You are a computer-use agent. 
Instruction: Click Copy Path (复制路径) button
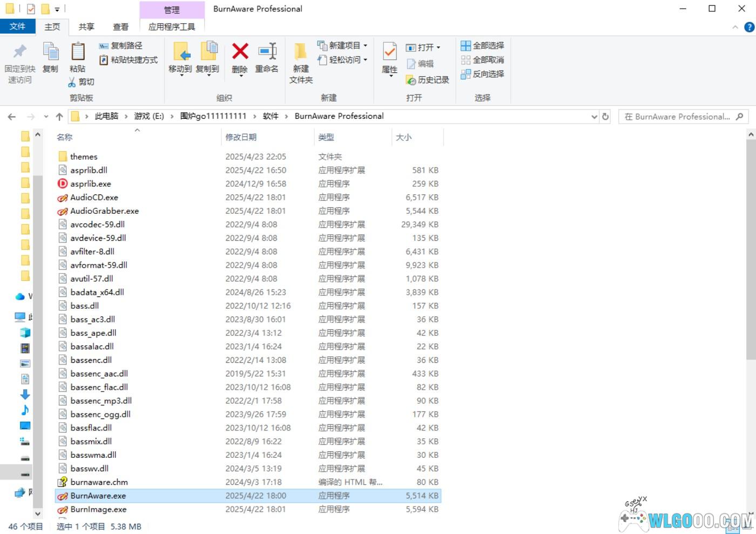pyautogui.click(x=121, y=45)
